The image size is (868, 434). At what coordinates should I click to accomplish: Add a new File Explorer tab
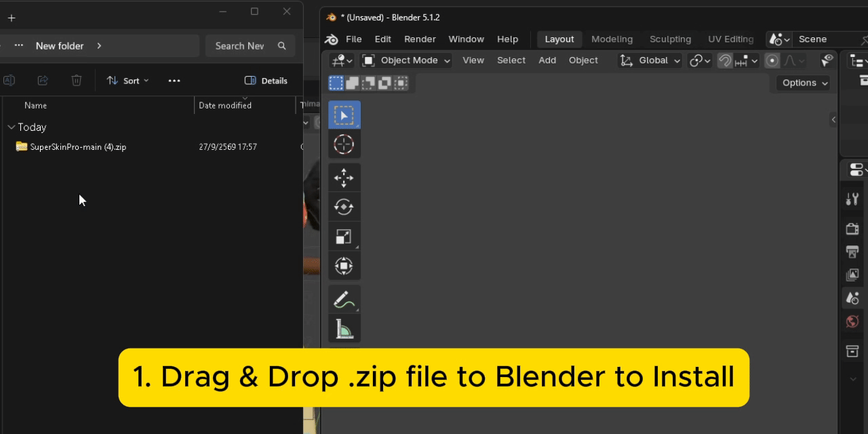(x=12, y=18)
